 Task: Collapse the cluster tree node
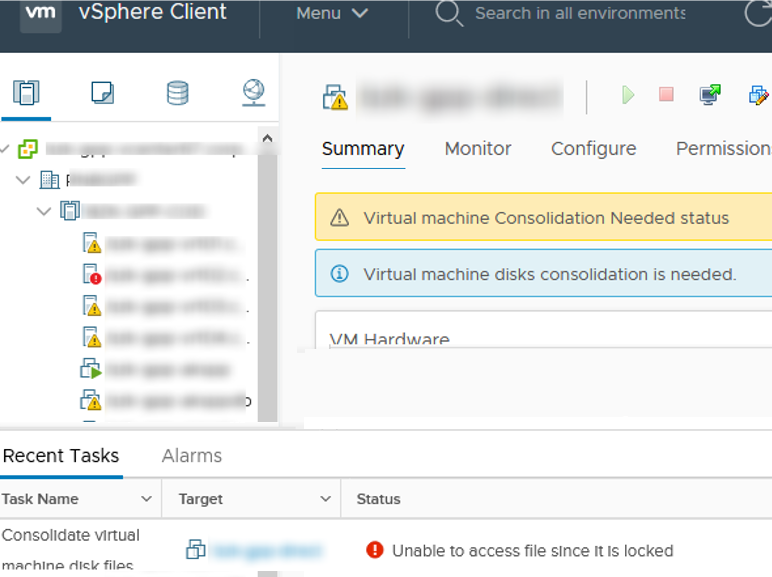44,212
